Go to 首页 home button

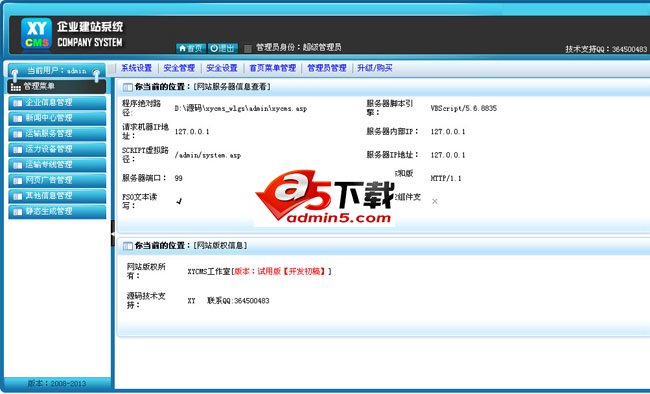coord(191,48)
